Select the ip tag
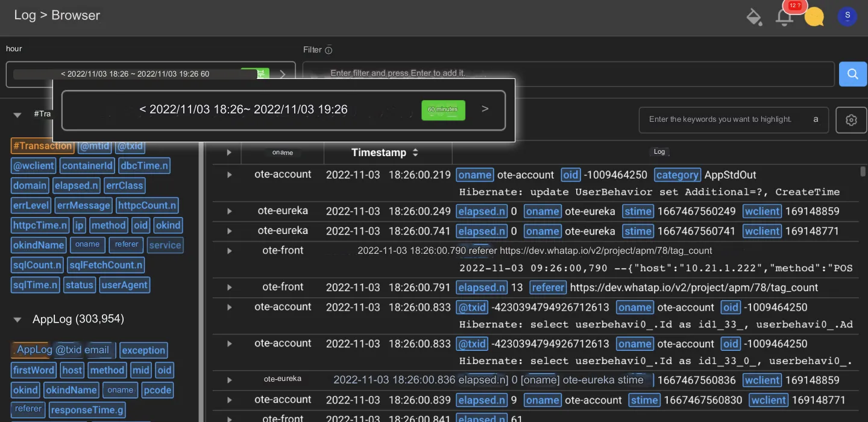Screen dimensions: 868x422 coord(80,225)
